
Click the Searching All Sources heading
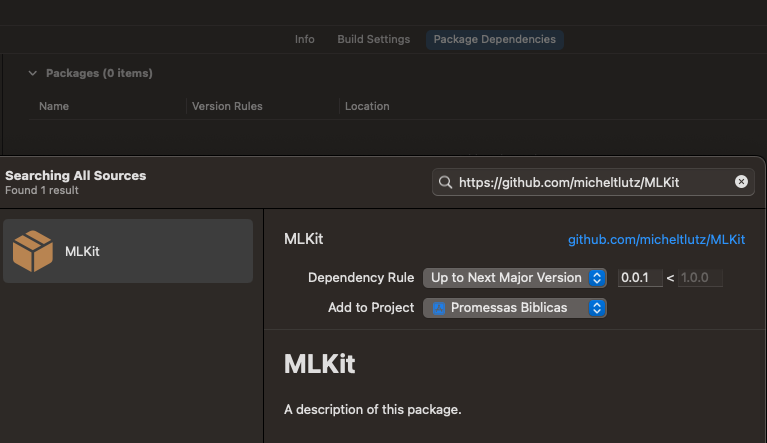(x=75, y=176)
